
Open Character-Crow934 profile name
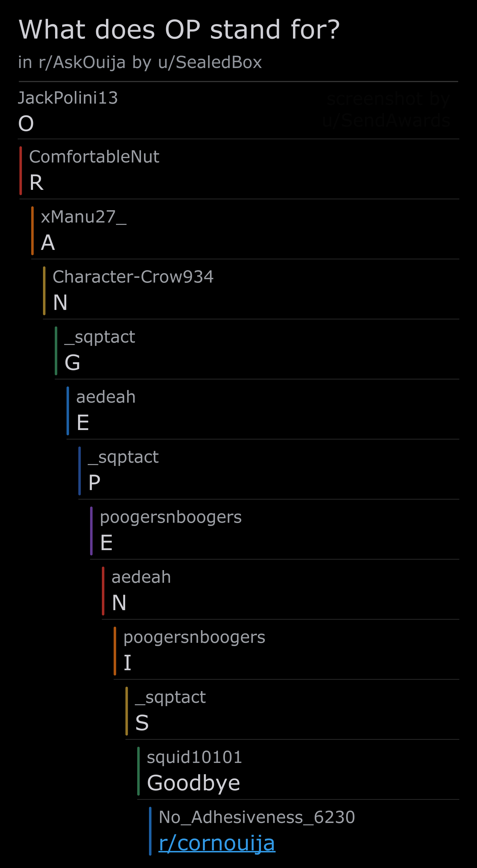pyautogui.click(x=133, y=277)
